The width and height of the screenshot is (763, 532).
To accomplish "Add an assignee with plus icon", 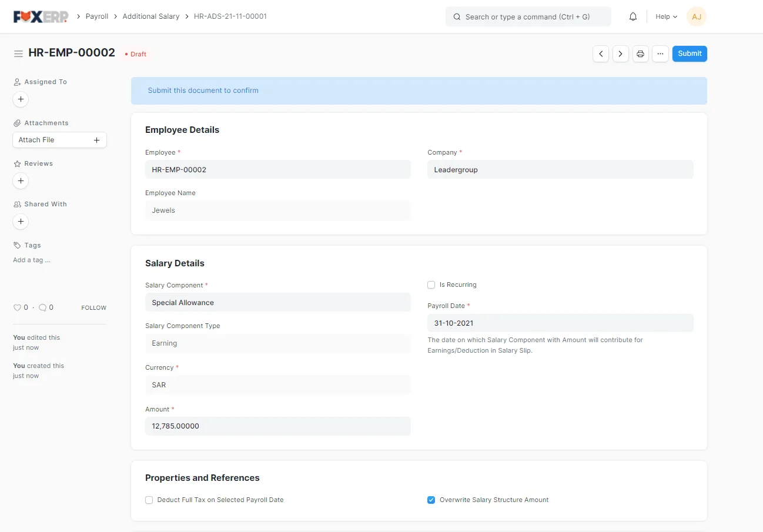I will pos(21,99).
